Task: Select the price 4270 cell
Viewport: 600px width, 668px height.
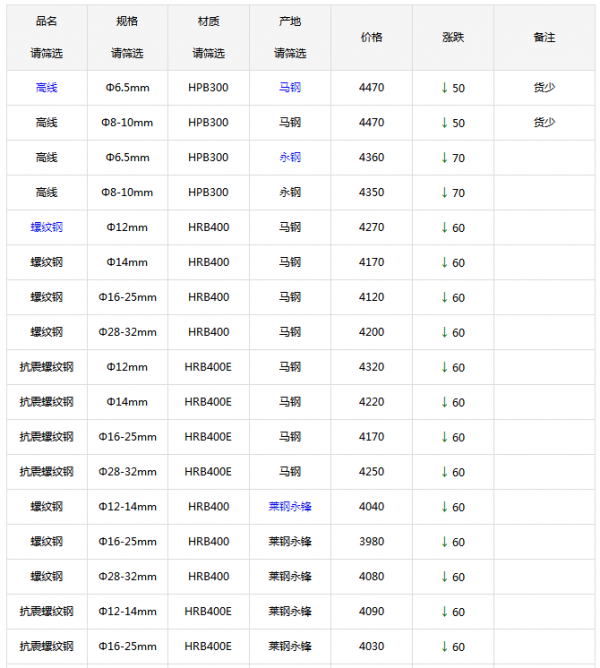Action: point(371,227)
